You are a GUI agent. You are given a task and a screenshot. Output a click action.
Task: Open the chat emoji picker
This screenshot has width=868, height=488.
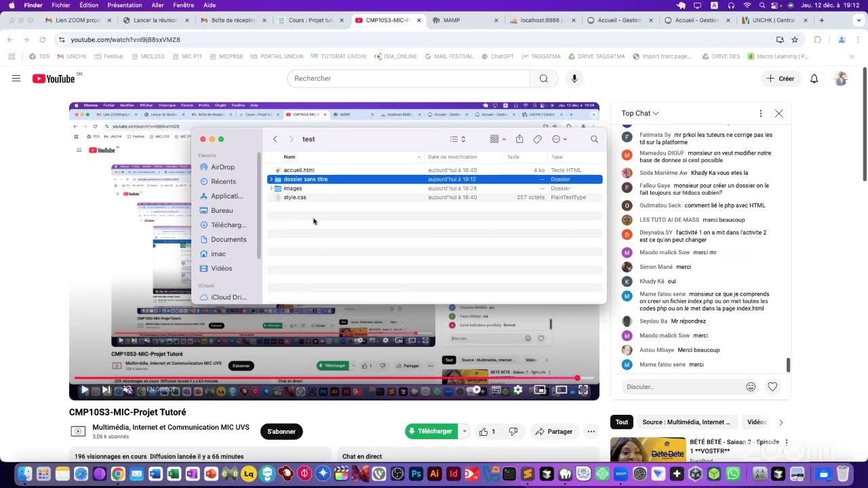coord(751,387)
